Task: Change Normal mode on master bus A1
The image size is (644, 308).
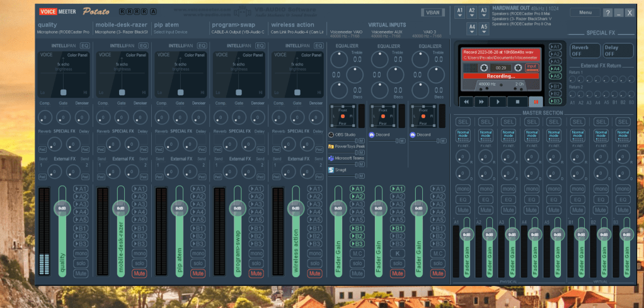Action: tap(463, 136)
